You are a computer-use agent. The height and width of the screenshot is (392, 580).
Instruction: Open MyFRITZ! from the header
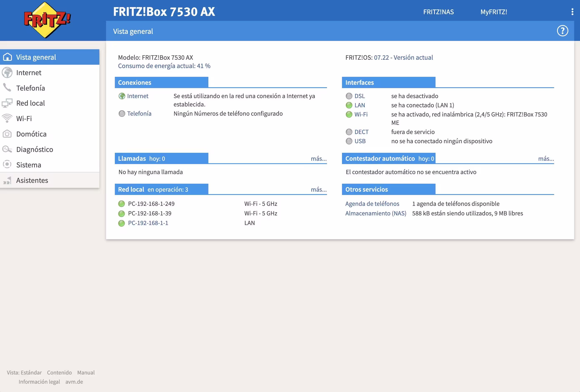(x=494, y=12)
